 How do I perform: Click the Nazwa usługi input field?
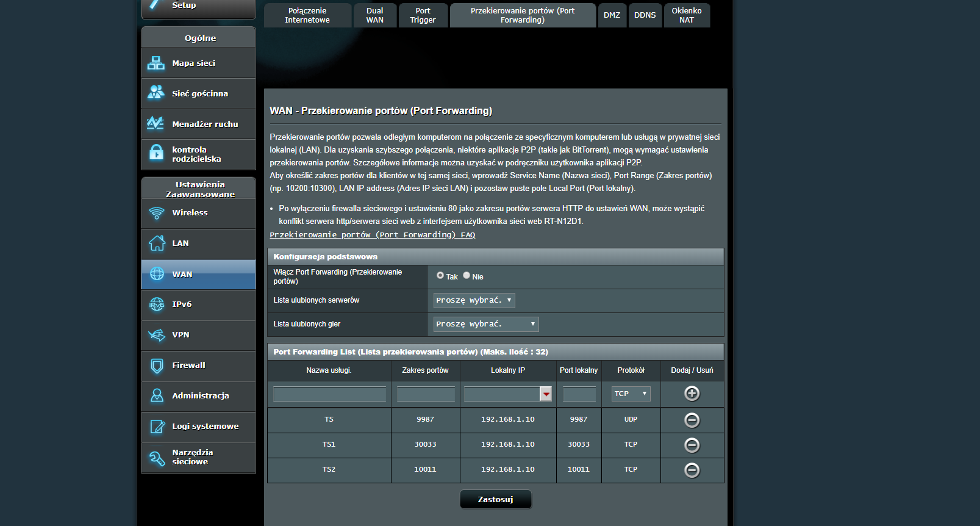[329, 394]
